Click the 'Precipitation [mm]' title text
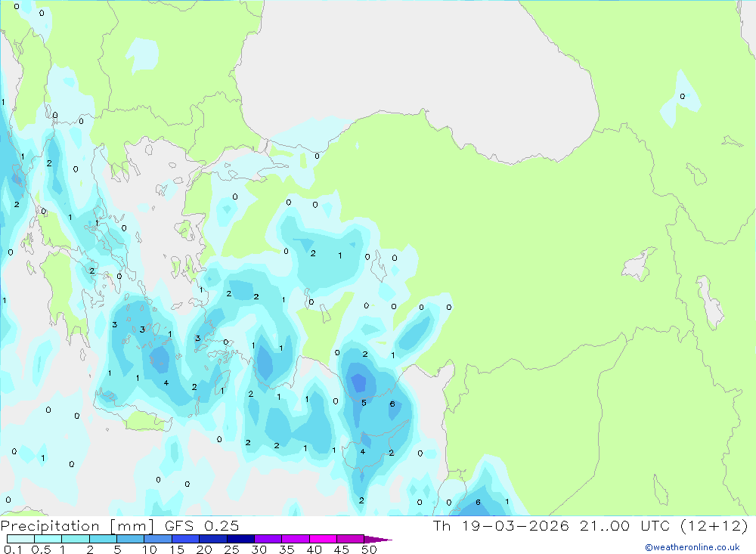 pos(77,526)
